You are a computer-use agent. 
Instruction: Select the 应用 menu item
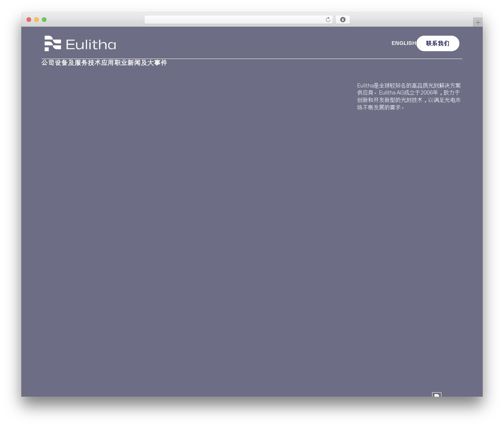[x=107, y=63]
